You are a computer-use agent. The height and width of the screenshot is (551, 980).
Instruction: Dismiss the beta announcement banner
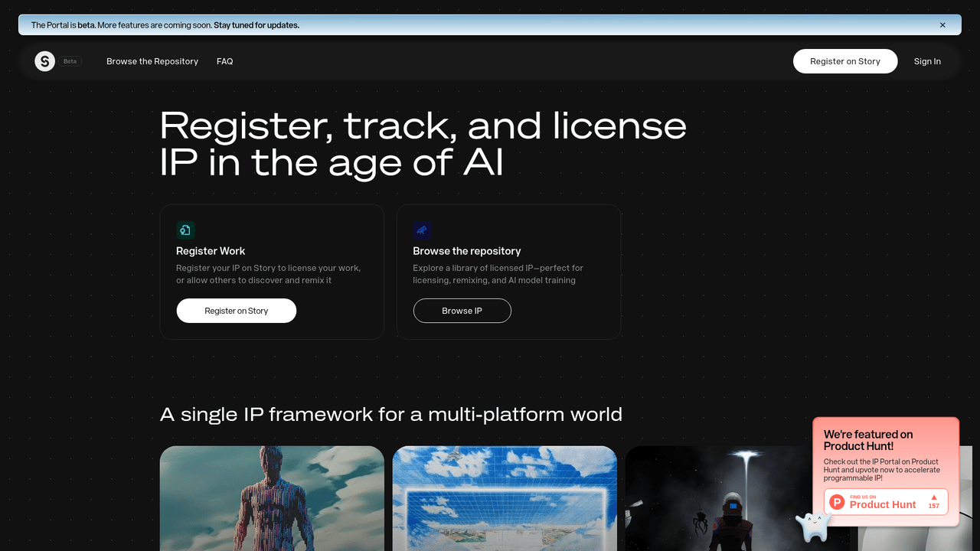pos(942,25)
